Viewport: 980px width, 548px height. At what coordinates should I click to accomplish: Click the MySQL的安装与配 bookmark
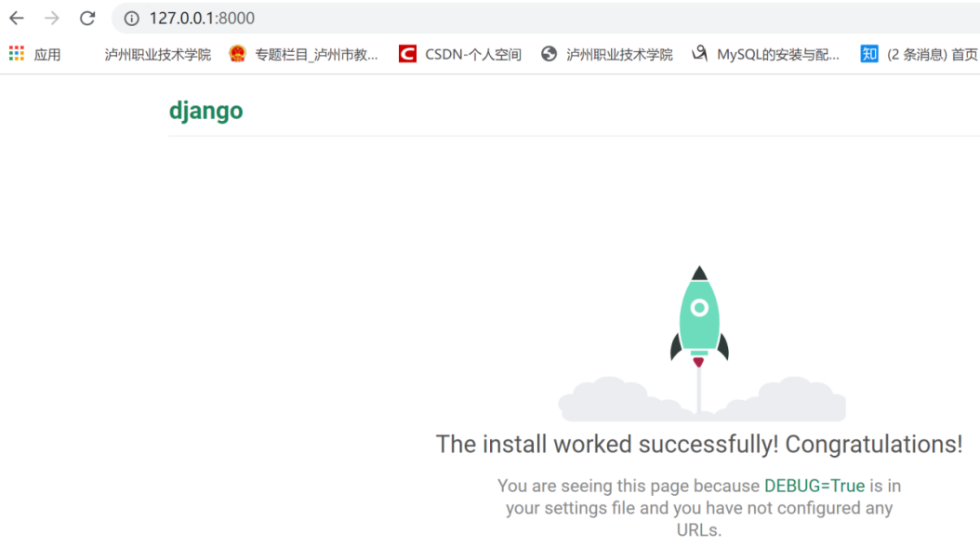coord(781,53)
